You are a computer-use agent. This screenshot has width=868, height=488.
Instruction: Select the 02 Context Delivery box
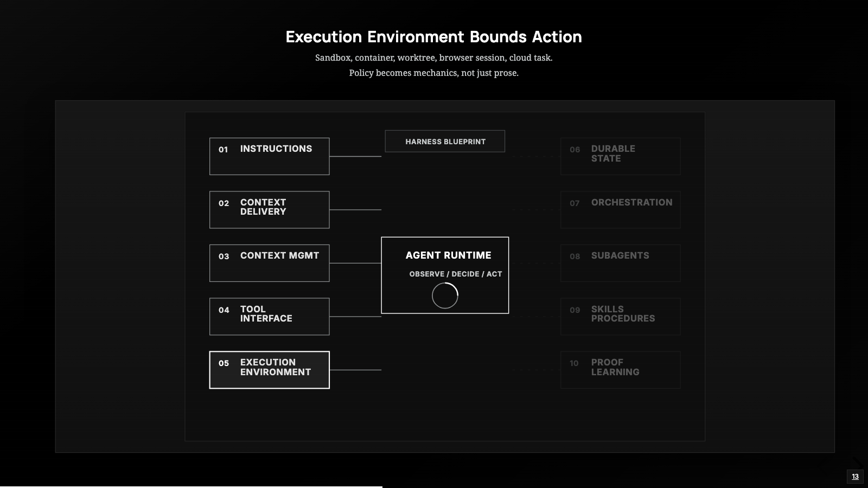(x=269, y=210)
